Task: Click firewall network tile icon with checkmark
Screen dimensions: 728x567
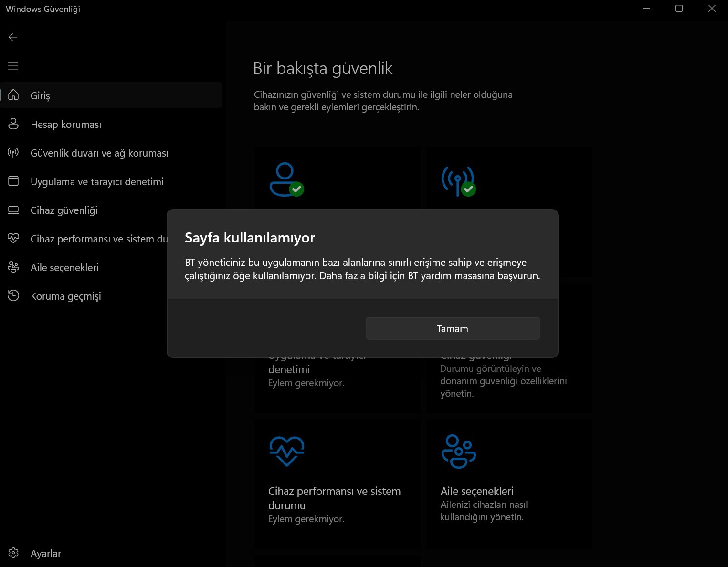Action: (x=458, y=181)
